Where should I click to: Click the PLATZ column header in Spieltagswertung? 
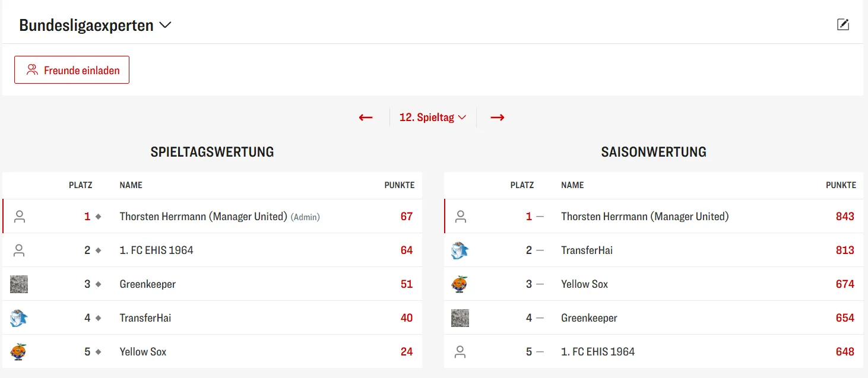[81, 185]
